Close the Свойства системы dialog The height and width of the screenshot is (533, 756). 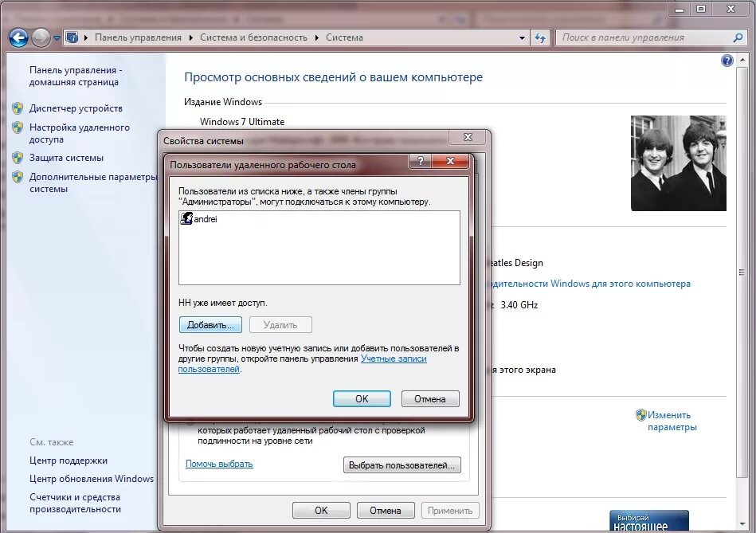[x=468, y=137]
